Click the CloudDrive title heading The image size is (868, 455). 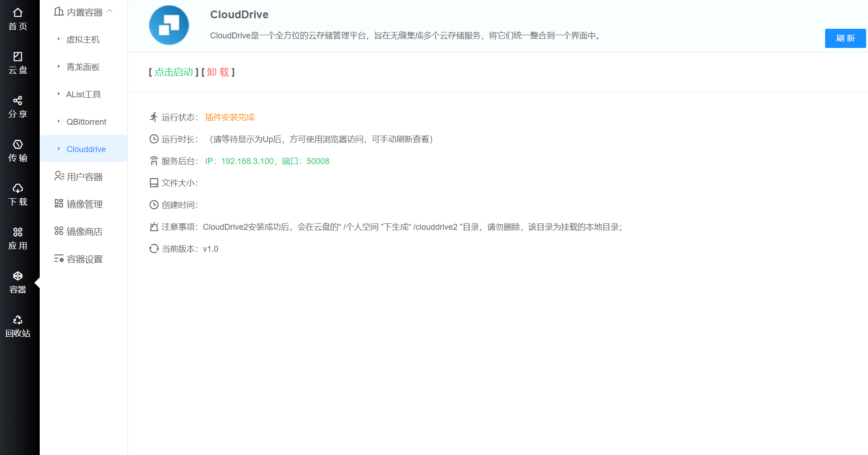239,15
